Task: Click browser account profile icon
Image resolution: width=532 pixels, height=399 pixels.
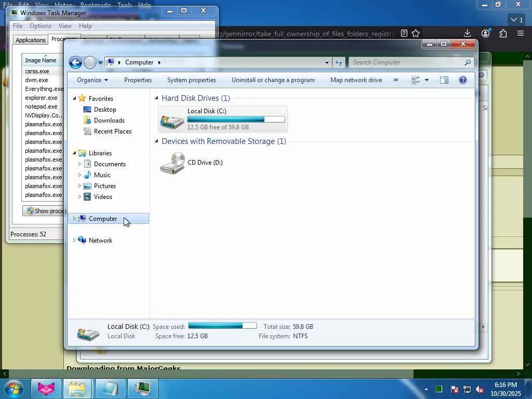Action: 486,33
